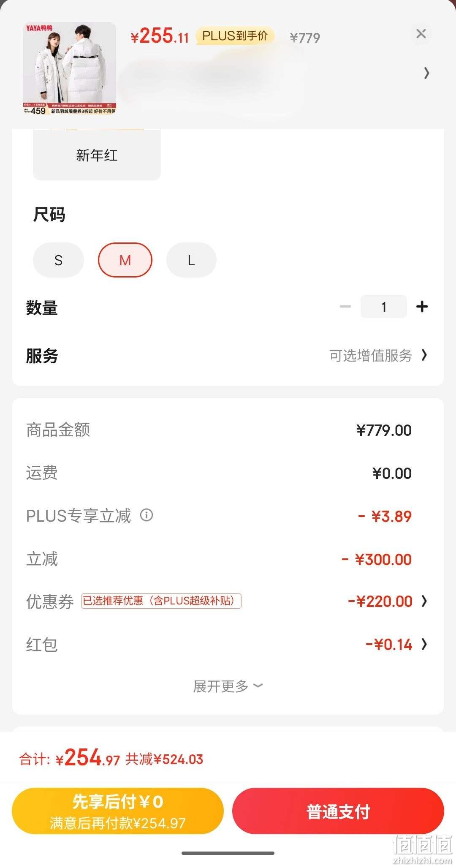Tap the plus icon to increase quantity

tap(422, 307)
